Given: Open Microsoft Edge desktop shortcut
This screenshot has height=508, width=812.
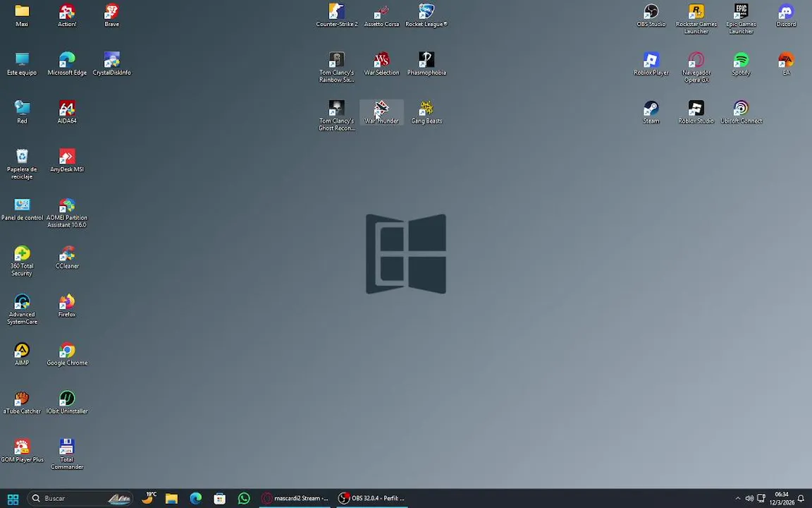Looking at the screenshot, I should (67, 64).
